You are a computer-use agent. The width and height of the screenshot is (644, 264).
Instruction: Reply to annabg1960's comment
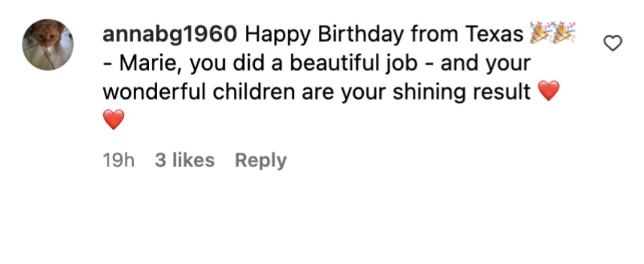pos(261,161)
